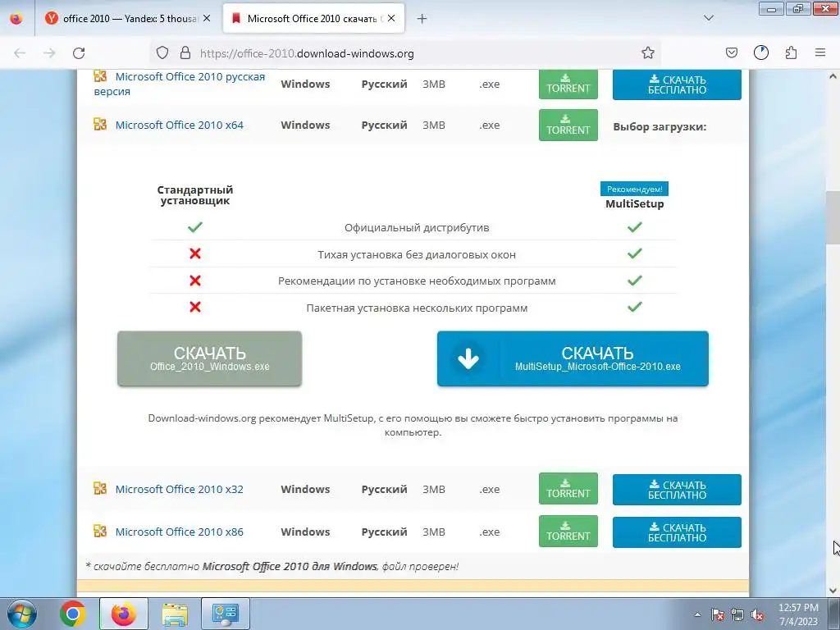Open Windows Explorer from the taskbar

(175, 614)
